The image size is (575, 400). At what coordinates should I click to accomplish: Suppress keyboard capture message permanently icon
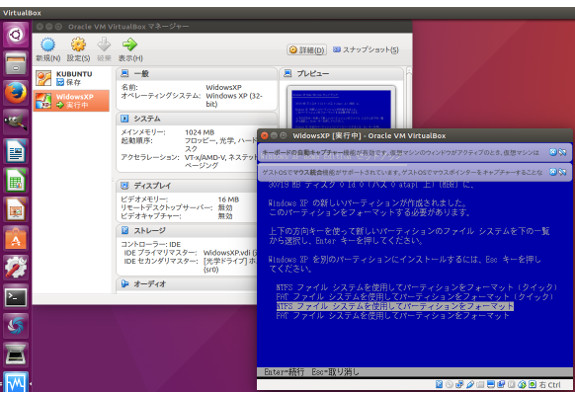click(562, 152)
